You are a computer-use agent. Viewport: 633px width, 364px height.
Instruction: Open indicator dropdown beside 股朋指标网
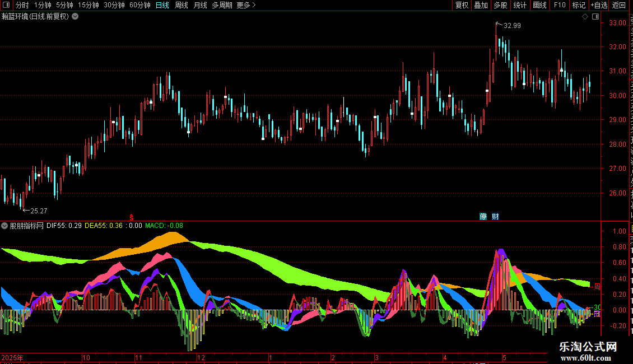click(x=4, y=226)
